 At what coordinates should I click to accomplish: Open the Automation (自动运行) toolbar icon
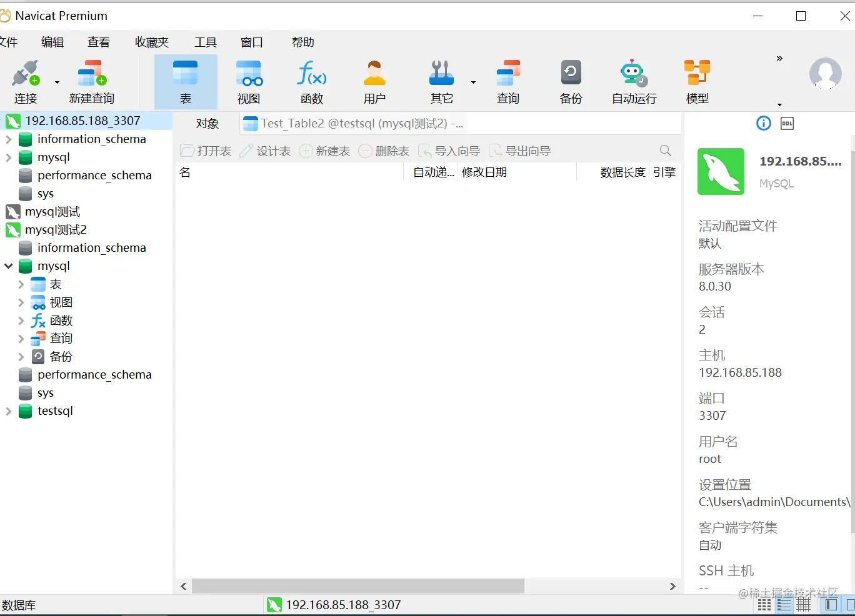634,82
